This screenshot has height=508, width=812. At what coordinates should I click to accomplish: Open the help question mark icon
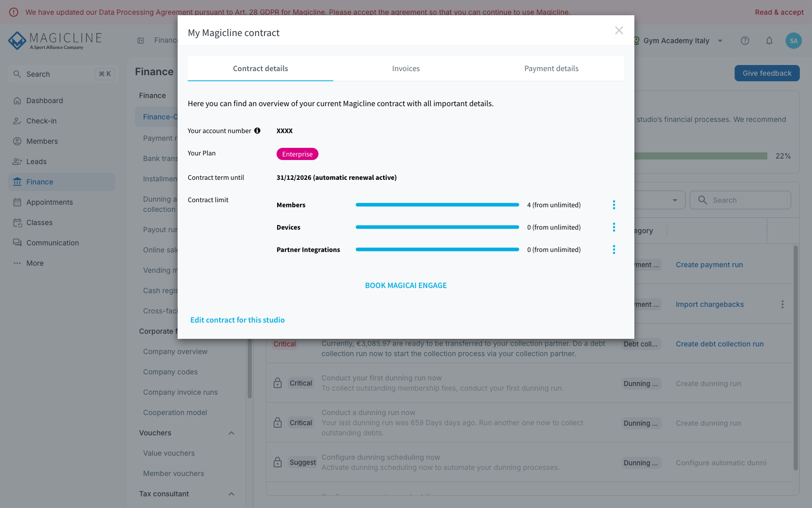pyautogui.click(x=745, y=41)
